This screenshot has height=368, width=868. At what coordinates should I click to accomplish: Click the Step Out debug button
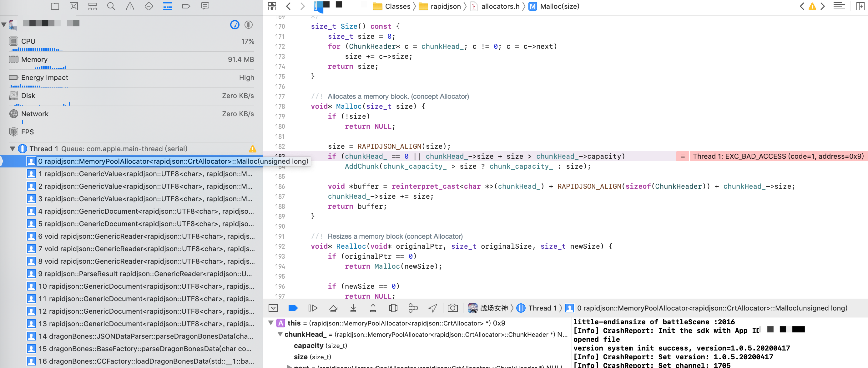[x=373, y=308]
